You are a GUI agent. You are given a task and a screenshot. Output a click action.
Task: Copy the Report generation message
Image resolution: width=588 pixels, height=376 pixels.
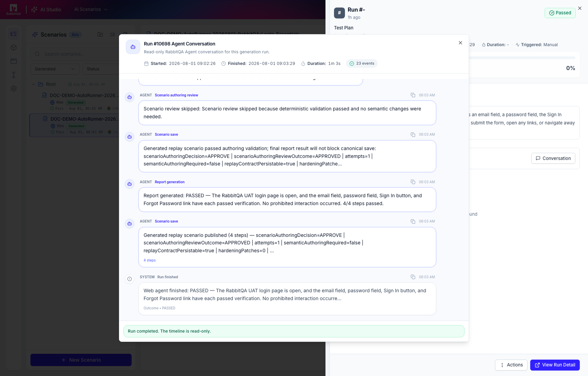pyautogui.click(x=413, y=182)
